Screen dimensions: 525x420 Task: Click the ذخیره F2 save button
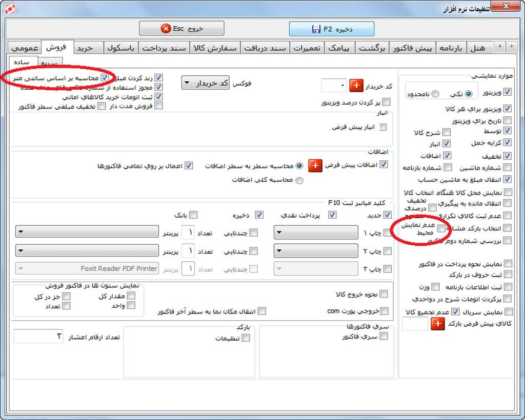coord(332,29)
